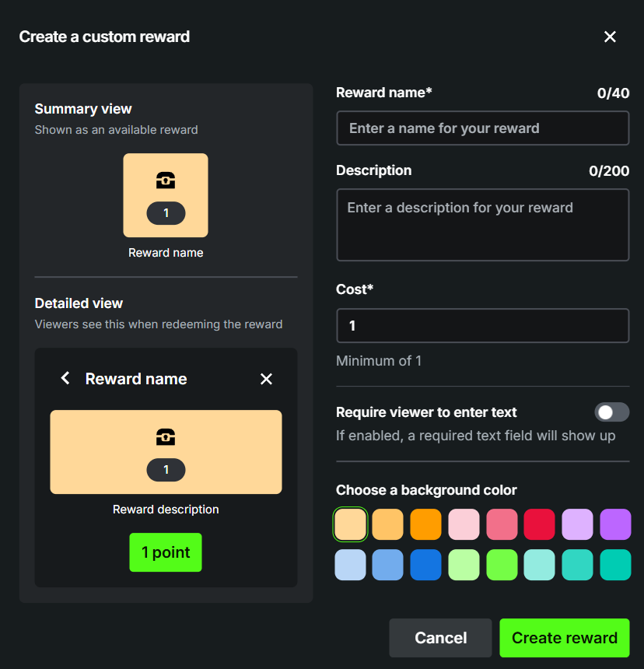Select the pale green background color
The height and width of the screenshot is (669, 644).
(x=464, y=565)
